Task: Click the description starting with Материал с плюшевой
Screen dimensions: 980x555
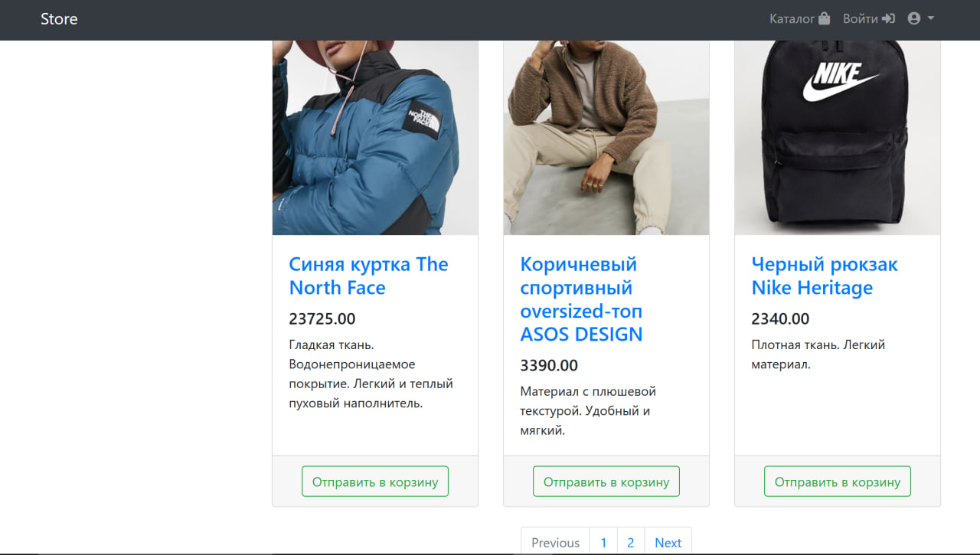Action: (588, 411)
